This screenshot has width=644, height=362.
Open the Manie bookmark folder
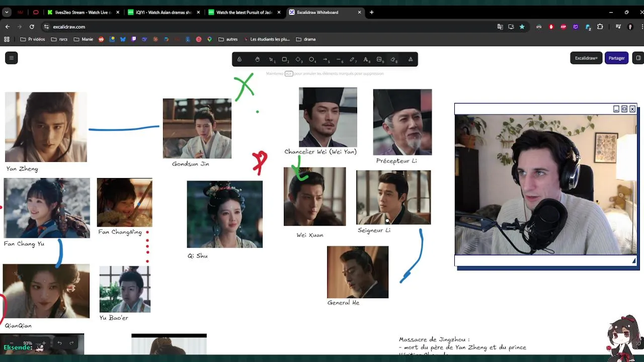pos(84,39)
